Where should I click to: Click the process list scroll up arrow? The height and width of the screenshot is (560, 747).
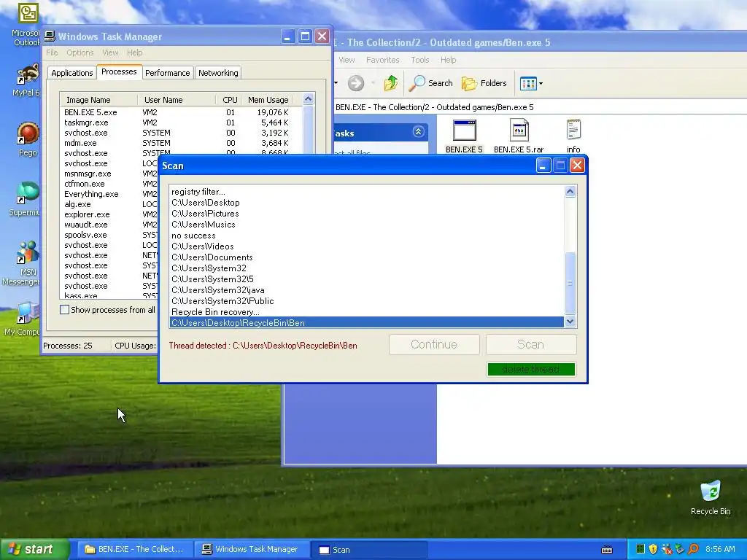pyautogui.click(x=308, y=99)
